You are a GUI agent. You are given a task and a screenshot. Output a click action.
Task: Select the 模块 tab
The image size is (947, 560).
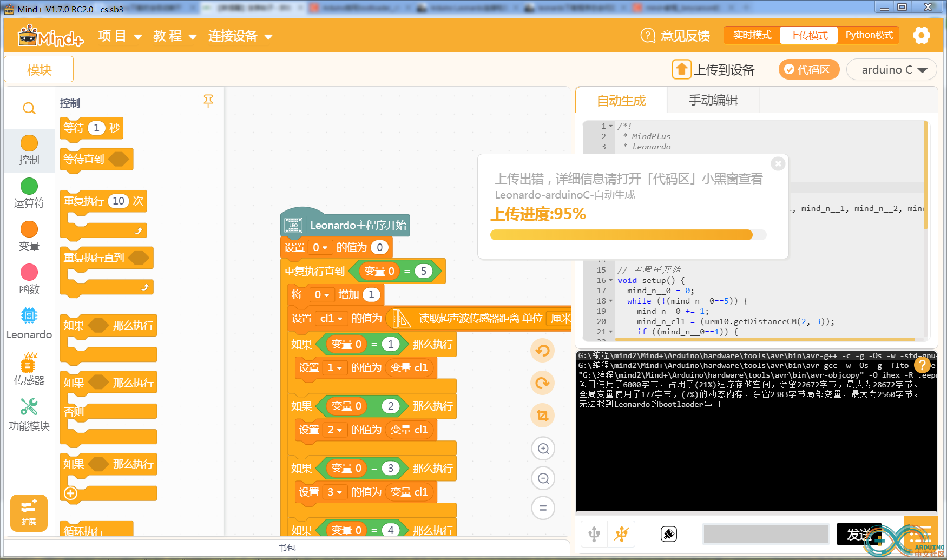39,69
